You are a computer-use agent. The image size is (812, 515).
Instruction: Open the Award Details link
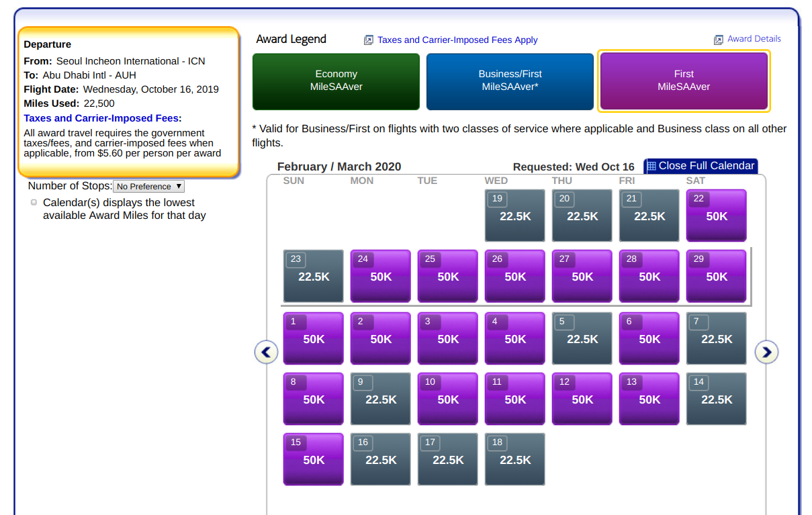point(754,39)
